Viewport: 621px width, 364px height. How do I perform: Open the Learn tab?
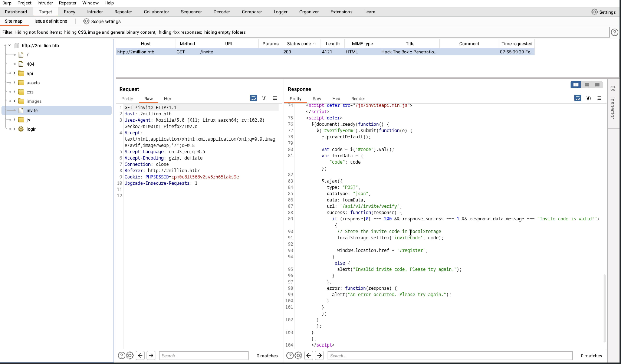coord(369,12)
